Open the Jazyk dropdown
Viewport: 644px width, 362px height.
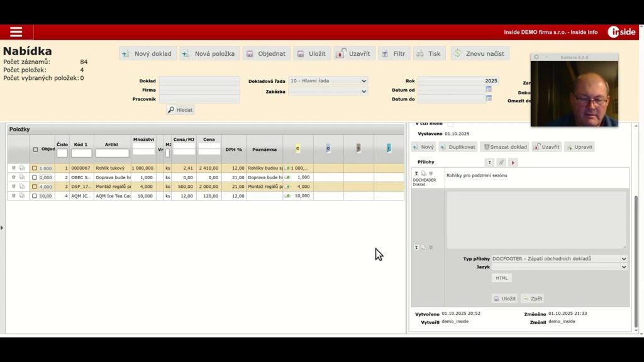coord(559,267)
